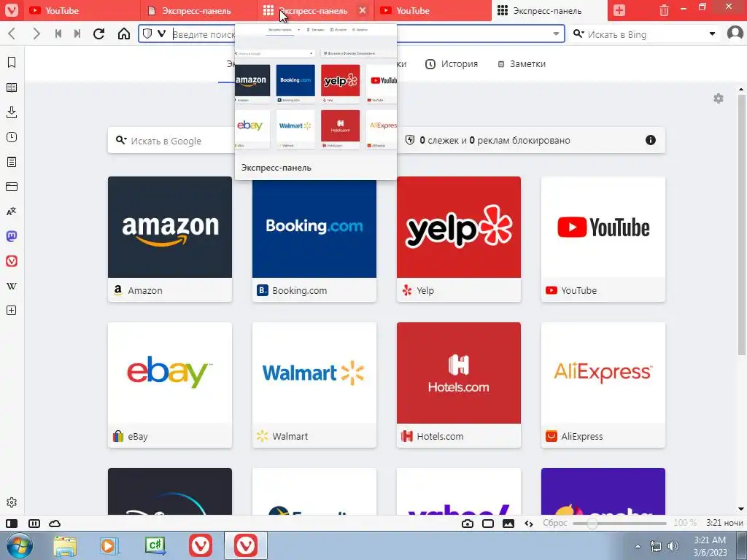This screenshot has height=560, width=747.
Task: Go forward with the forward arrow
Action: 36,34
